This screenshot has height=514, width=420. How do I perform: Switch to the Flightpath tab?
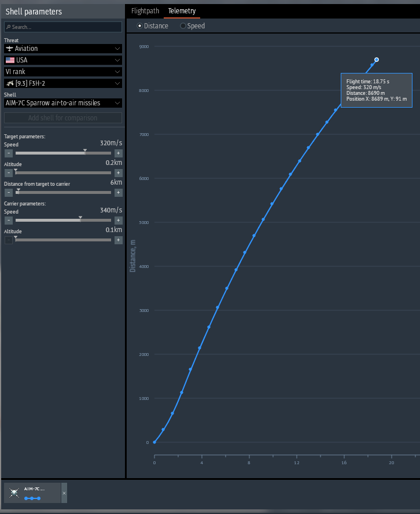click(x=145, y=11)
